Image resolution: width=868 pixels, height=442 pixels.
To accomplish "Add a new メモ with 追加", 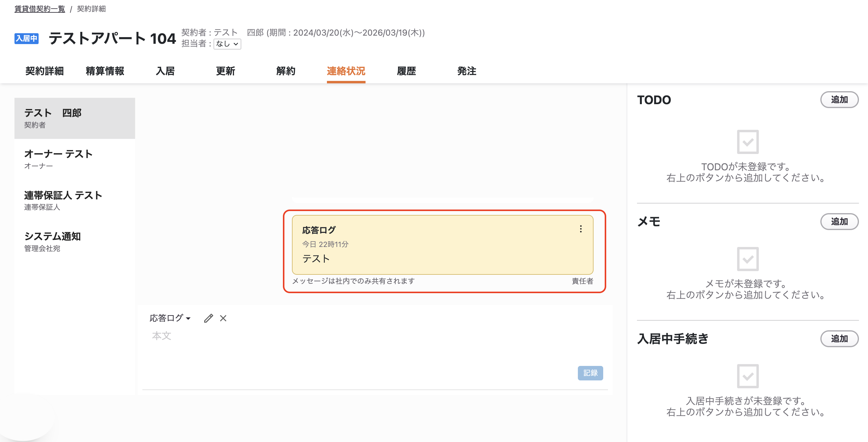I will pos(839,221).
